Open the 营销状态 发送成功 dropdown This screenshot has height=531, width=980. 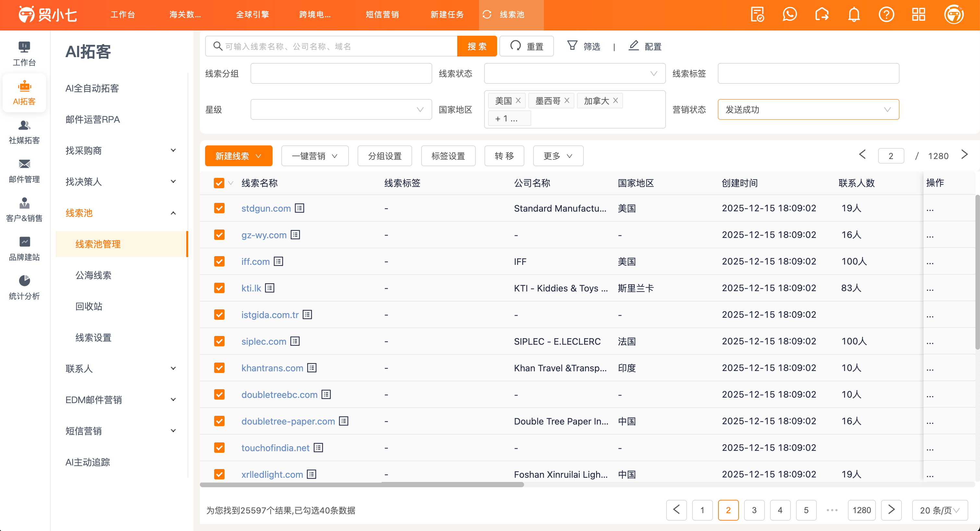click(808, 110)
